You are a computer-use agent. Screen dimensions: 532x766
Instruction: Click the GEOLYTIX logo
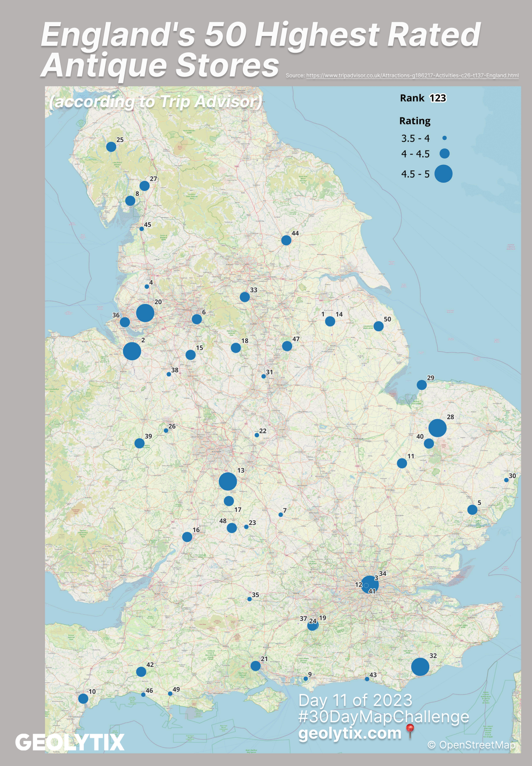[x=70, y=742]
